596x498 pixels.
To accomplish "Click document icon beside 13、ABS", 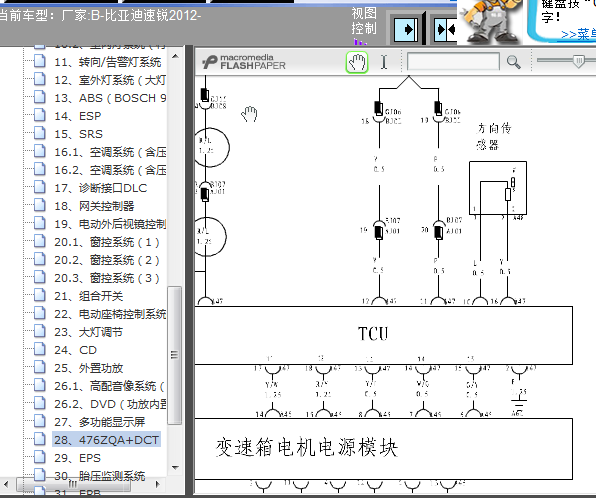I will coord(40,97).
